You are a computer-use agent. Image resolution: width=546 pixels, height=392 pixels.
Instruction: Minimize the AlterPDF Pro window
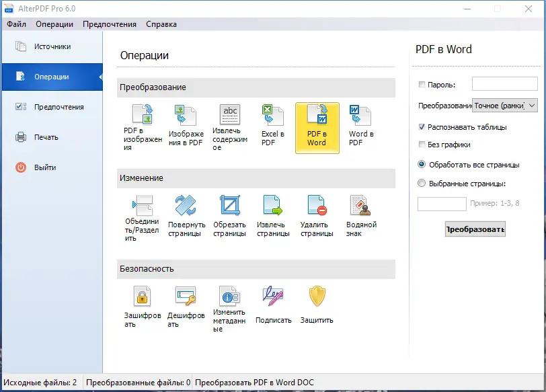point(467,9)
